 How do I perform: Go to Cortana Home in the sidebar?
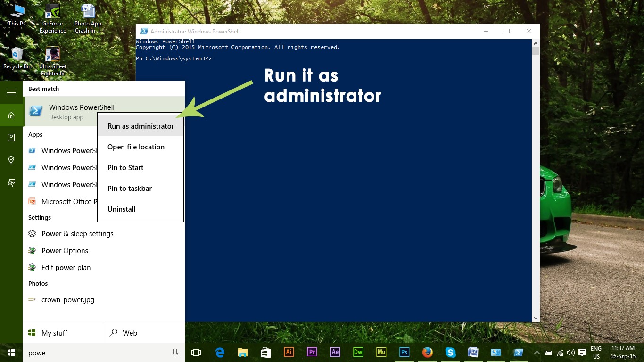[11, 115]
